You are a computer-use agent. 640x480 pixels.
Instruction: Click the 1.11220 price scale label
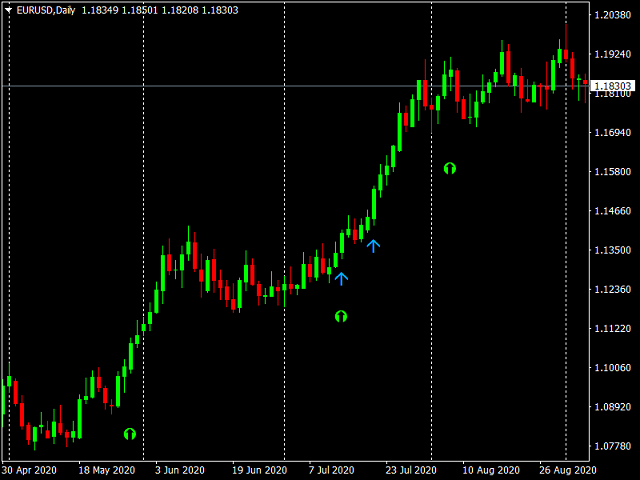click(613, 329)
